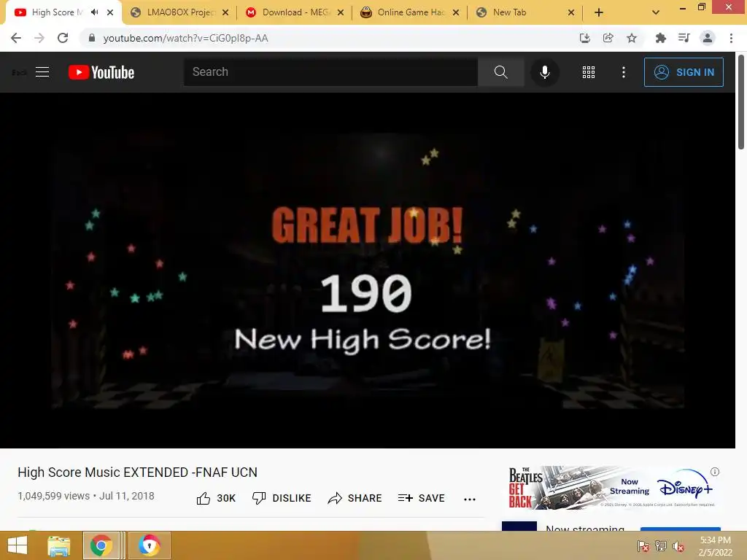Click the network tray icon
This screenshot has width=747, height=560.
[x=661, y=546]
